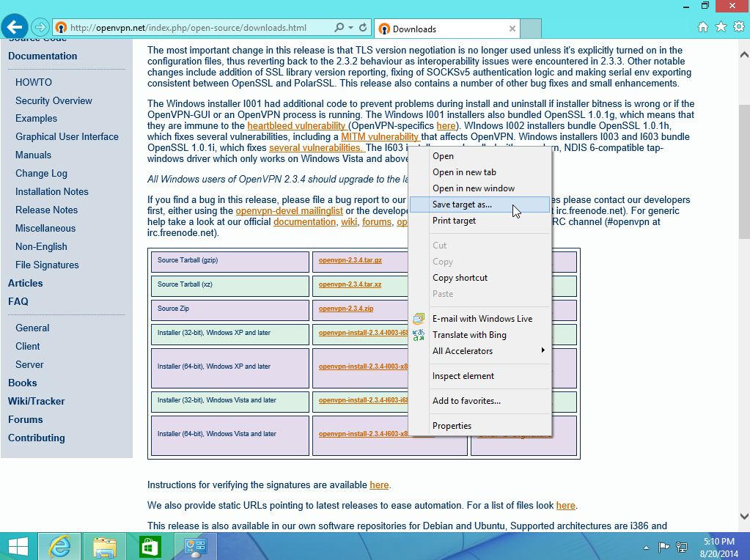
Task: Choose Inspect element
Action: point(480,376)
